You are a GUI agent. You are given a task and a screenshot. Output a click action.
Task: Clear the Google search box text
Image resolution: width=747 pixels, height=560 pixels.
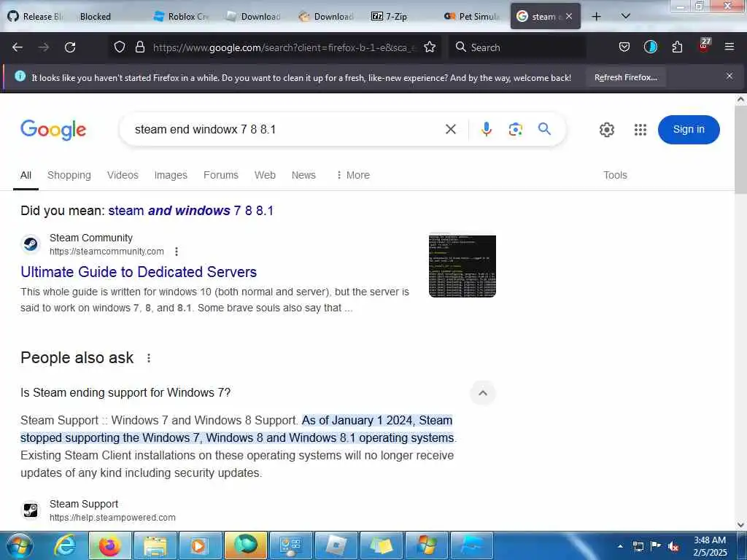pyautogui.click(x=450, y=129)
